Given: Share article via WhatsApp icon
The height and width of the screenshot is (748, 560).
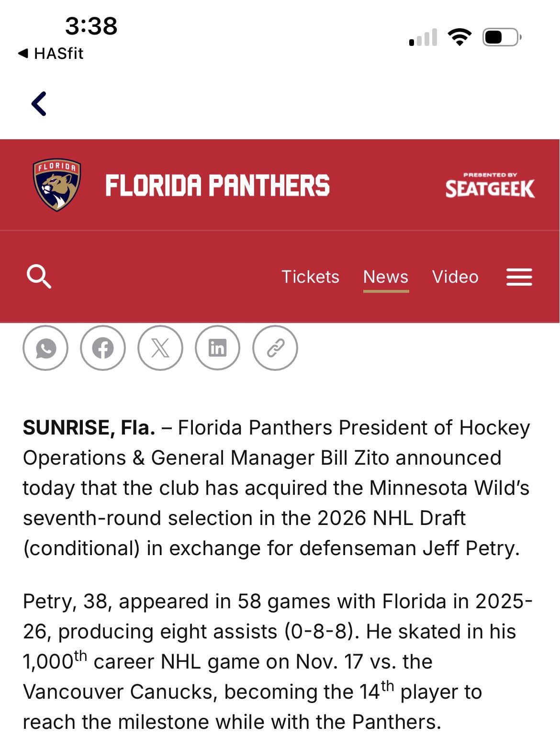Looking at the screenshot, I should point(45,348).
